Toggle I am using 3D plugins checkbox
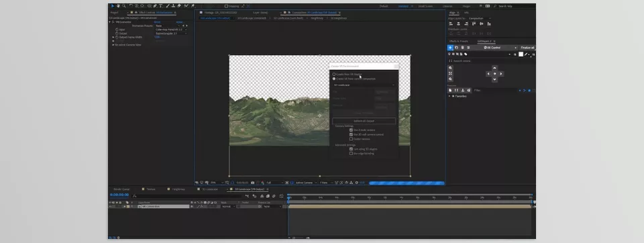 351,149
